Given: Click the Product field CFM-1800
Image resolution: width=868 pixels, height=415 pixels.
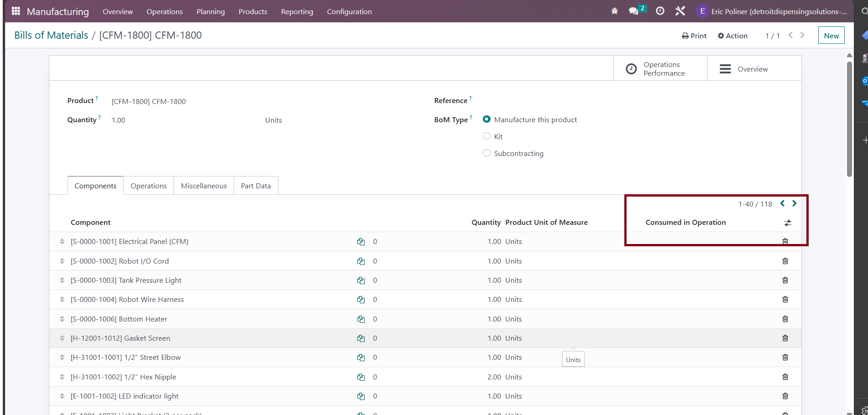Looking at the screenshot, I should coord(149,101).
